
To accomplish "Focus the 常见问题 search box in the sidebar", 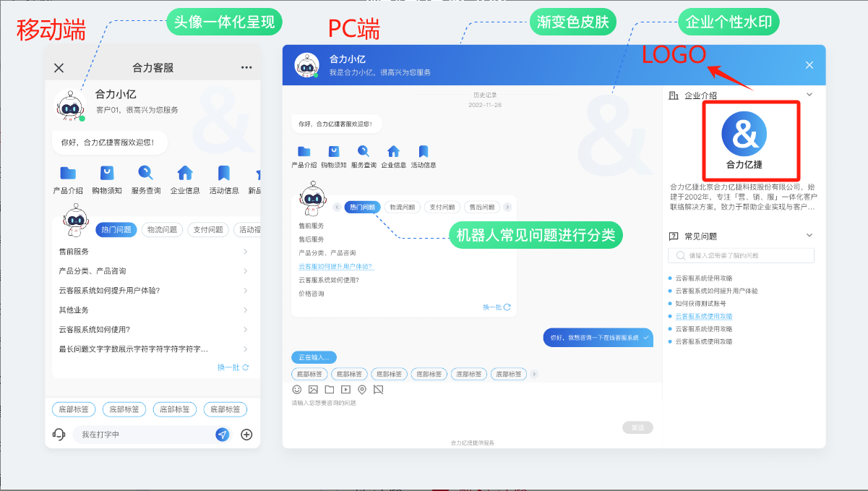I will coord(741,256).
